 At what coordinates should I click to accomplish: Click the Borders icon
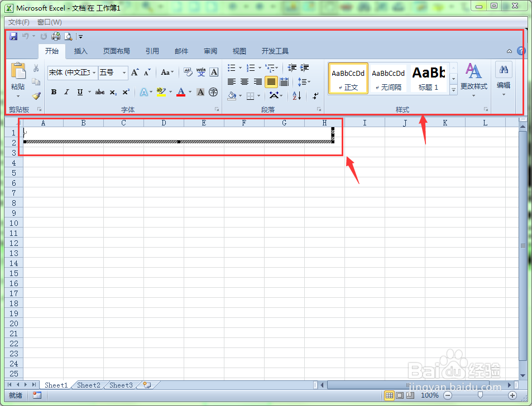click(x=251, y=96)
